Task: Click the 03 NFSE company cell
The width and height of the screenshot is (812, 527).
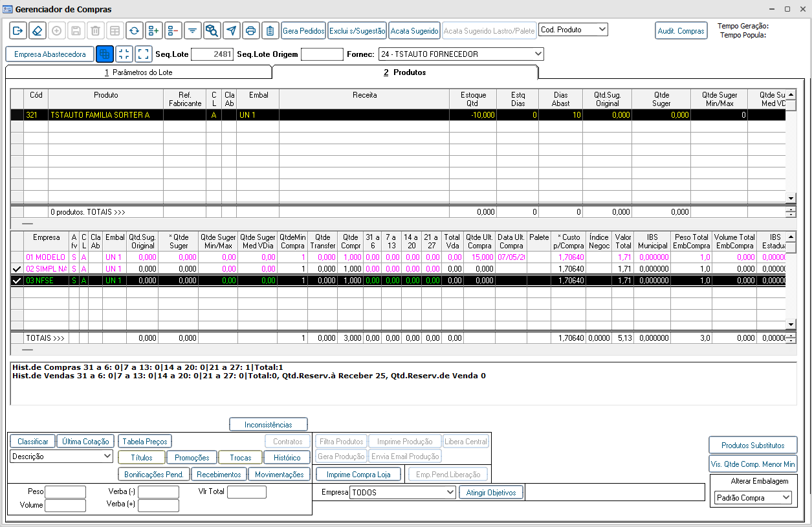Action: tap(46, 281)
